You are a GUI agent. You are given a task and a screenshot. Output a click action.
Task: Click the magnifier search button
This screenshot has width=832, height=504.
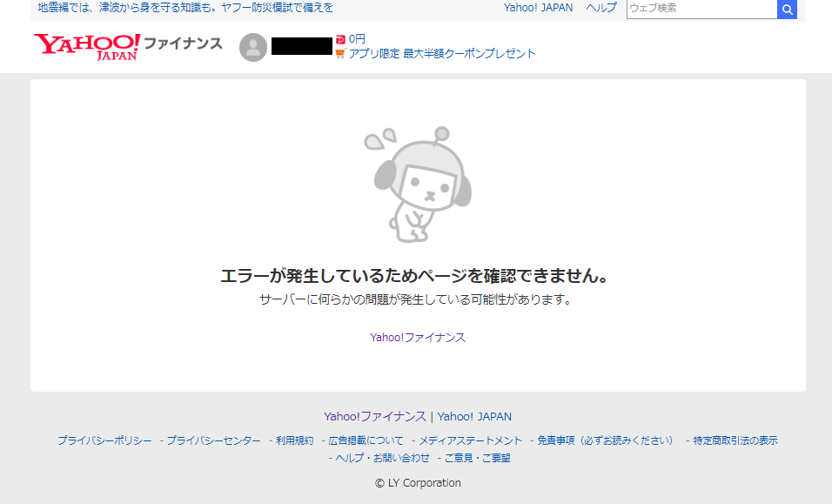tap(787, 9)
